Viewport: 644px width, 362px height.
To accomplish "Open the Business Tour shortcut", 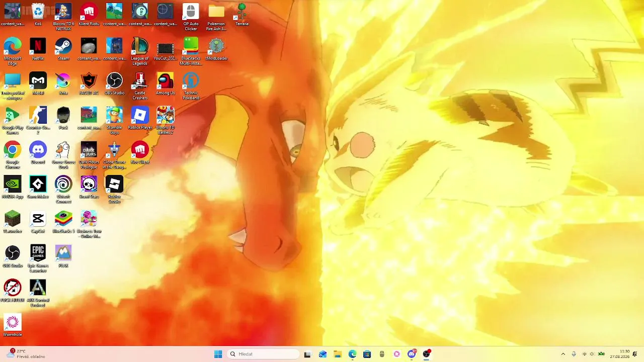I will tap(89, 225).
